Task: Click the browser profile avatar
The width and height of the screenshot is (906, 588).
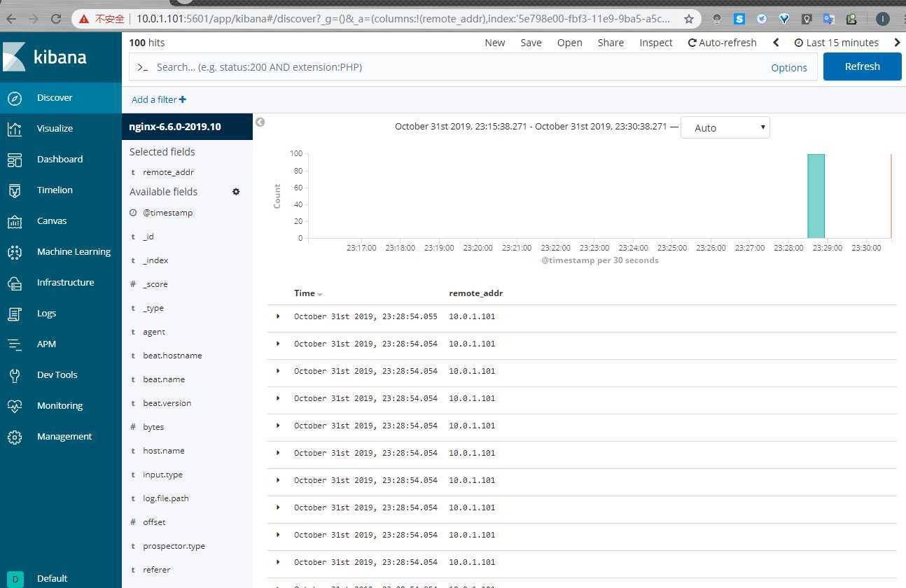Action: [x=883, y=19]
